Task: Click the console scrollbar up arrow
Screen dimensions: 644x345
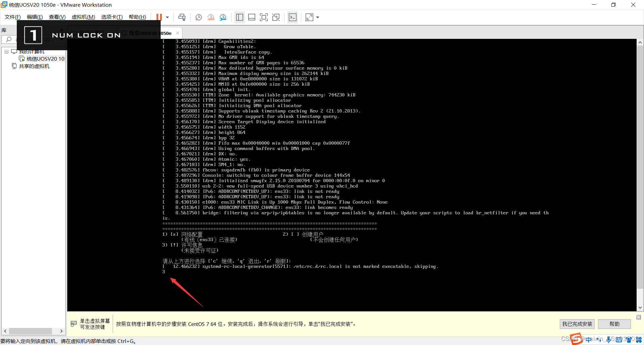Action: (640, 43)
